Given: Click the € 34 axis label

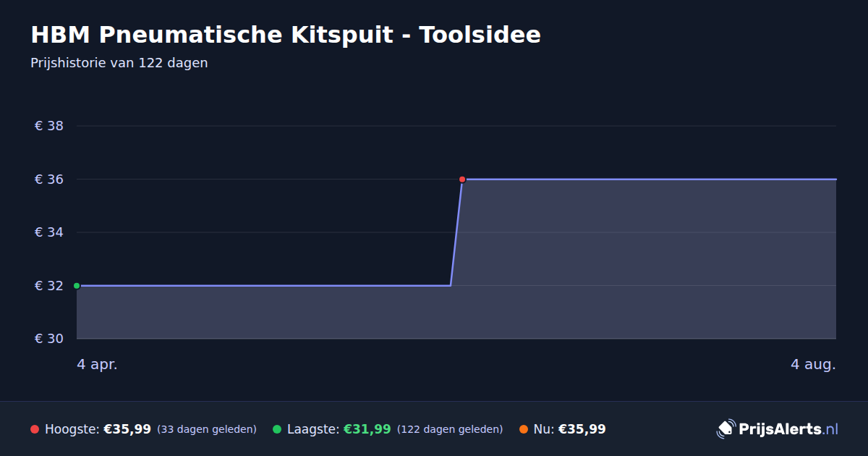Looking at the screenshot, I should pyautogui.click(x=49, y=232).
